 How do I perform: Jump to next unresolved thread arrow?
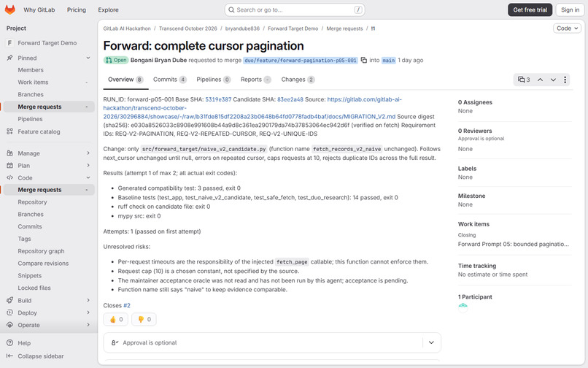553,80
